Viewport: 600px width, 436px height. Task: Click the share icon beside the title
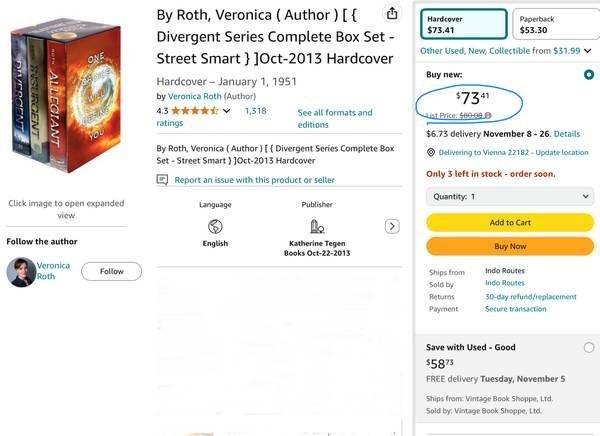click(x=391, y=14)
